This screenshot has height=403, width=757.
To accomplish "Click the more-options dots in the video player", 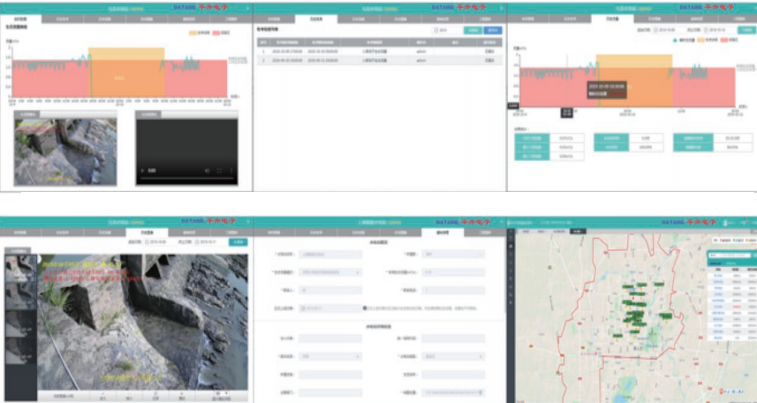I will (232, 170).
